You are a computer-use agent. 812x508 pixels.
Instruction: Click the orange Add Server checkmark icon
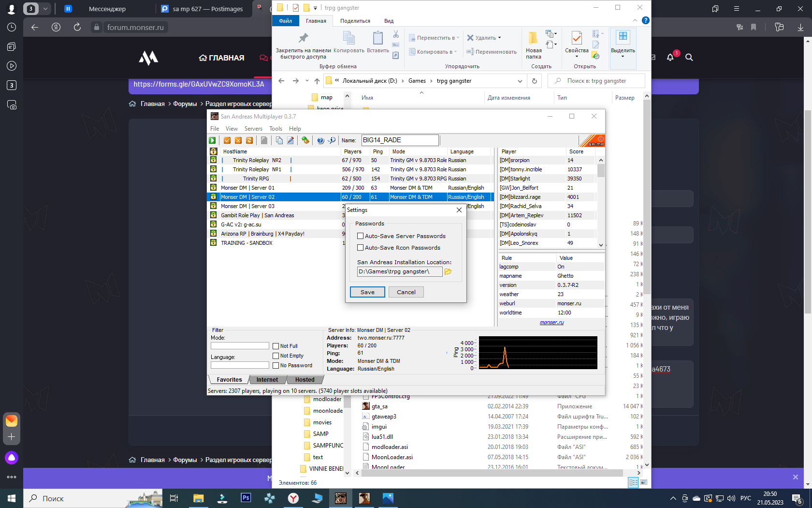point(227,140)
